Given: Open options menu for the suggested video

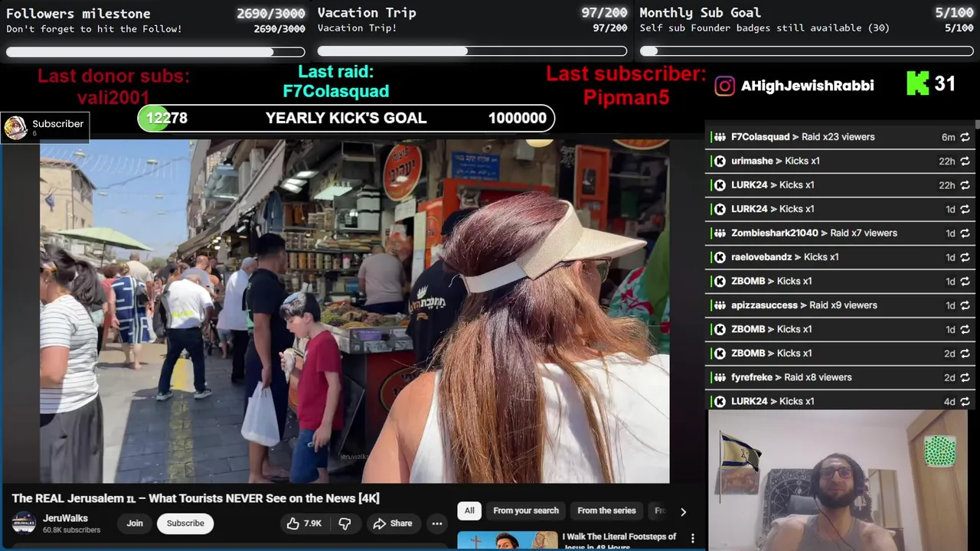Looking at the screenshot, I should pos(693,539).
